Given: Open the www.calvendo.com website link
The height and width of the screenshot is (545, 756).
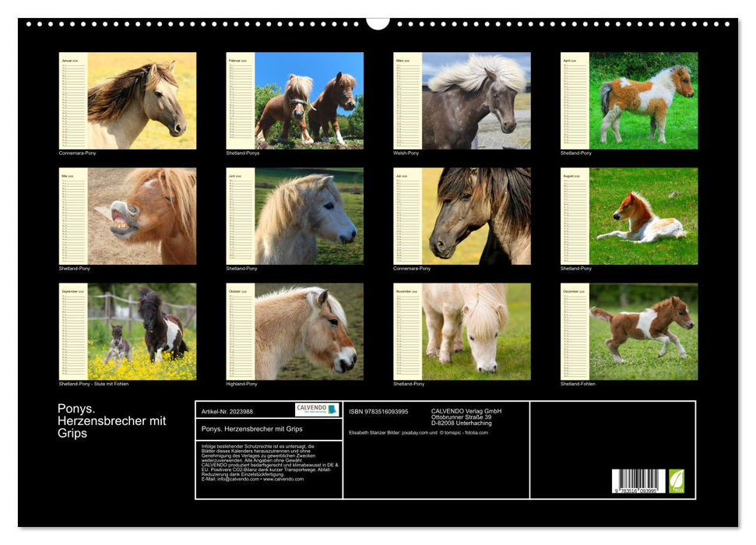Looking at the screenshot, I should coord(285,480).
